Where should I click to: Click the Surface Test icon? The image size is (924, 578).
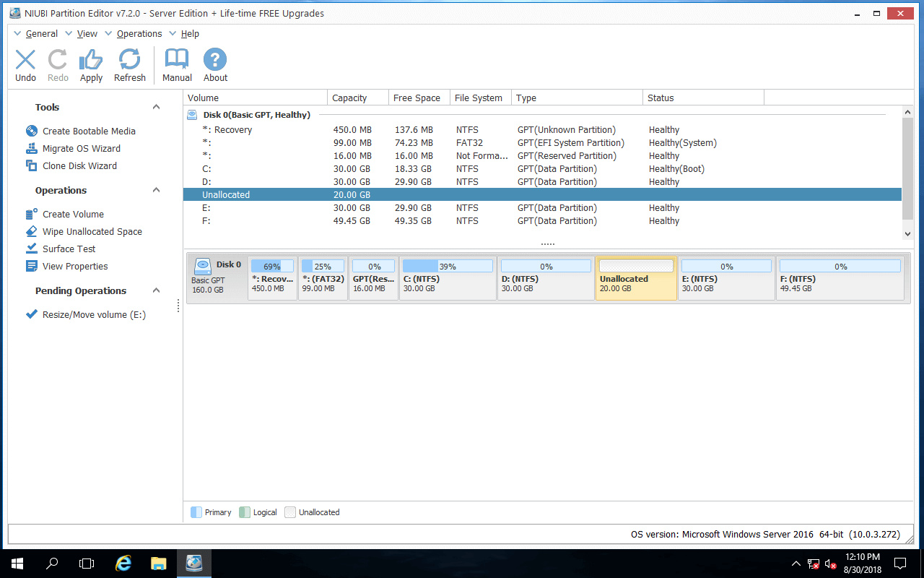click(x=32, y=249)
